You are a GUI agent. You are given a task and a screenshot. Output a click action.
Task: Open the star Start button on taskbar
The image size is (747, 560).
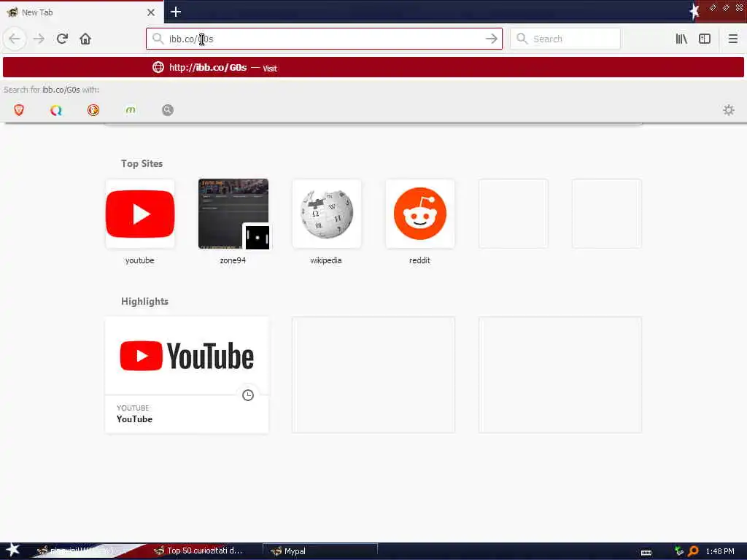pyautogui.click(x=13, y=550)
